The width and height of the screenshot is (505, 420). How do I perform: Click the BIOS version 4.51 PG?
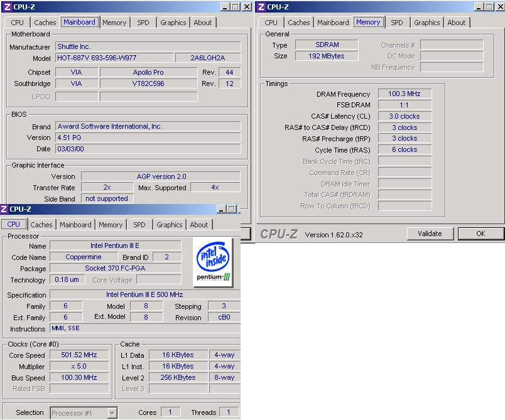tap(148, 137)
